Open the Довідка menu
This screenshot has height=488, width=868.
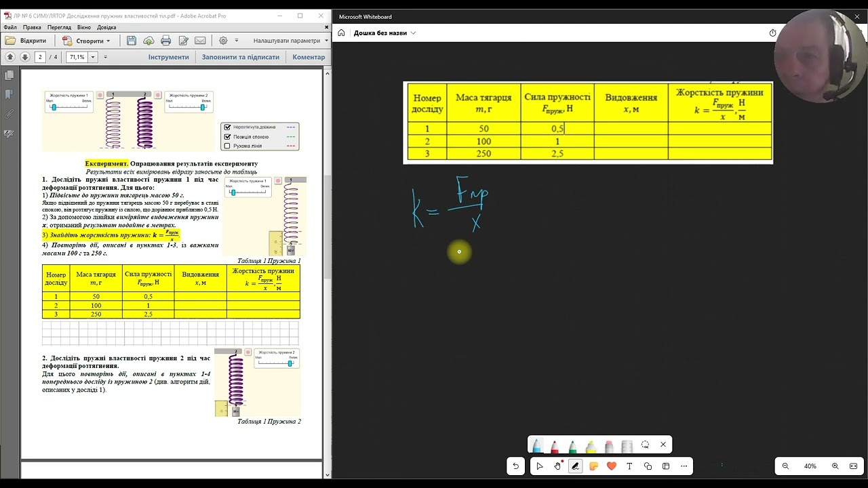pos(106,27)
